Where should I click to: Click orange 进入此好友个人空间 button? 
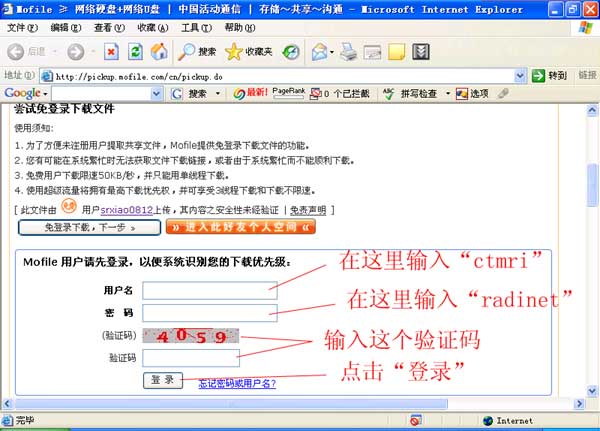pyautogui.click(x=241, y=227)
